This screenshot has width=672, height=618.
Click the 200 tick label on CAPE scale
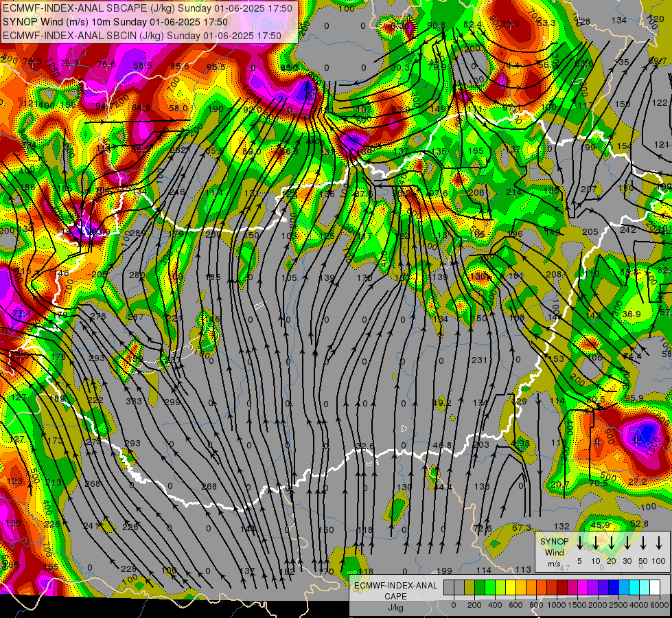click(474, 605)
